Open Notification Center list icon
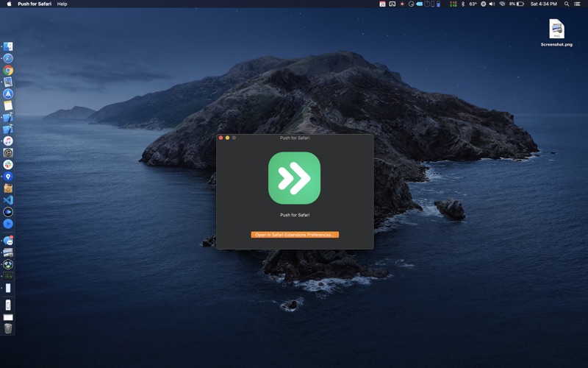588x368 pixels. pos(577,4)
